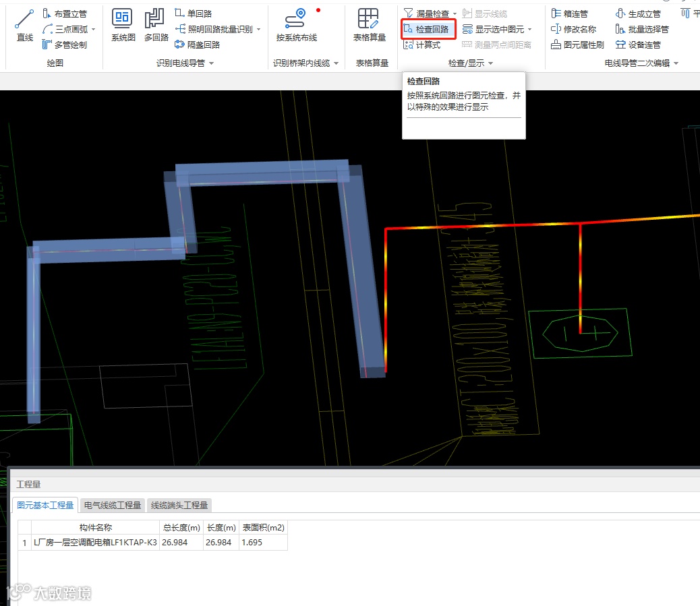Open dropdown arrow beside 三点画弧
The width and height of the screenshot is (700, 606).
point(93,30)
